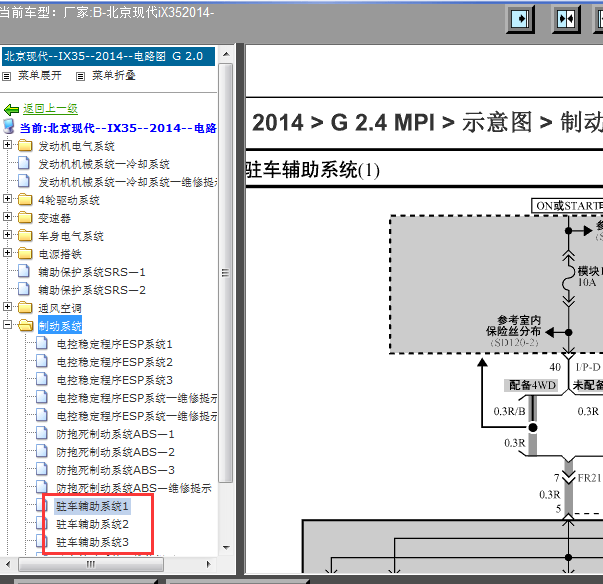Select 驻车辅助系统1 in the tree
The width and height of the screenshot is (603, 584).
coord(92,506)
